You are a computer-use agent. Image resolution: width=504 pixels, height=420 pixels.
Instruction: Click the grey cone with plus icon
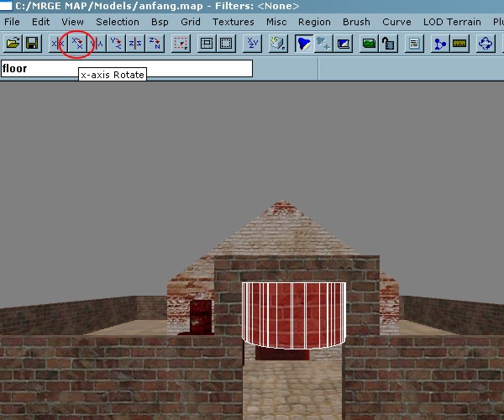pyautogui.click(x=323, y=43)
